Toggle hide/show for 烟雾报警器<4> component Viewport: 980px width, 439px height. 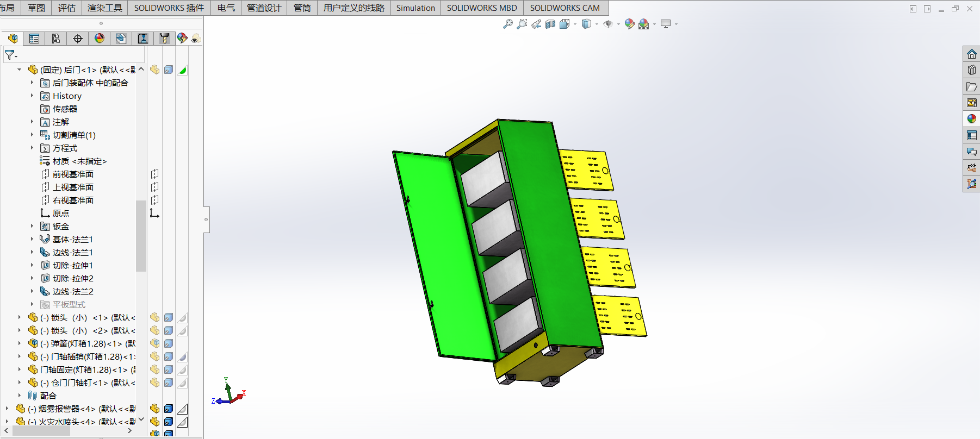coord(155,409)
